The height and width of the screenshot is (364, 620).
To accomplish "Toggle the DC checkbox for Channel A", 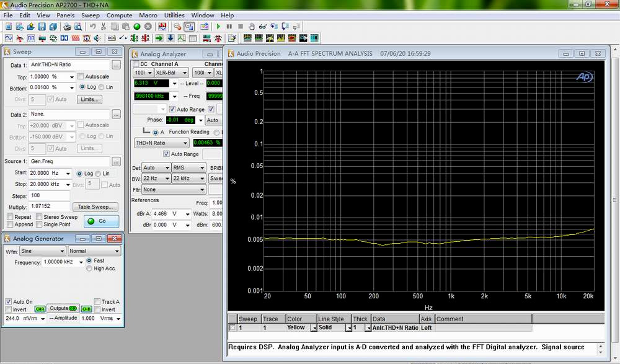I will [136, 64].
